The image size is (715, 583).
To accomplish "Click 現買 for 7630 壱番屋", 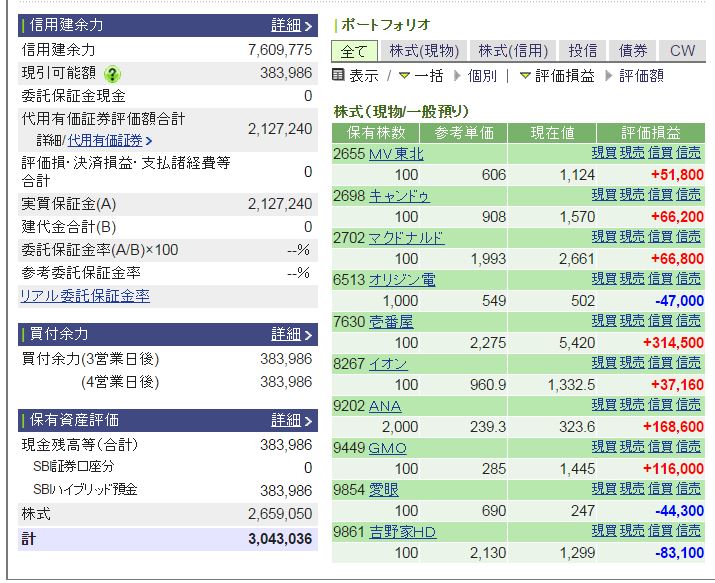I will pos(604,321).
